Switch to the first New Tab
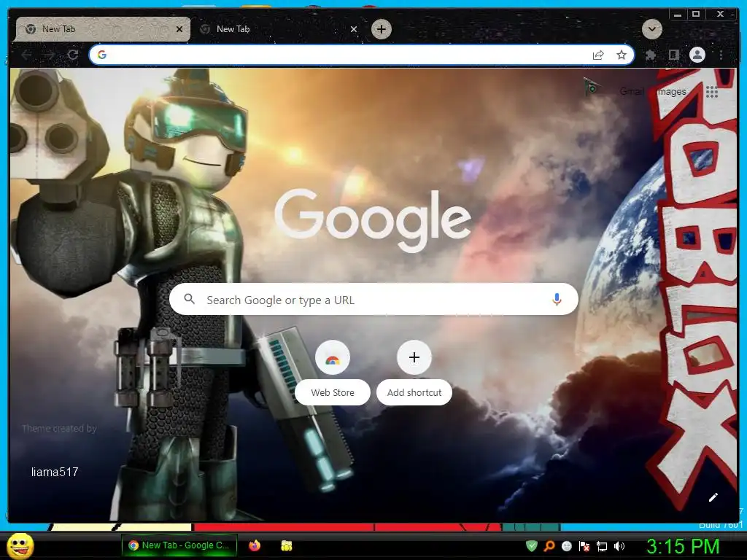Viewport: 747px width, 560px height. coord(102,29)
